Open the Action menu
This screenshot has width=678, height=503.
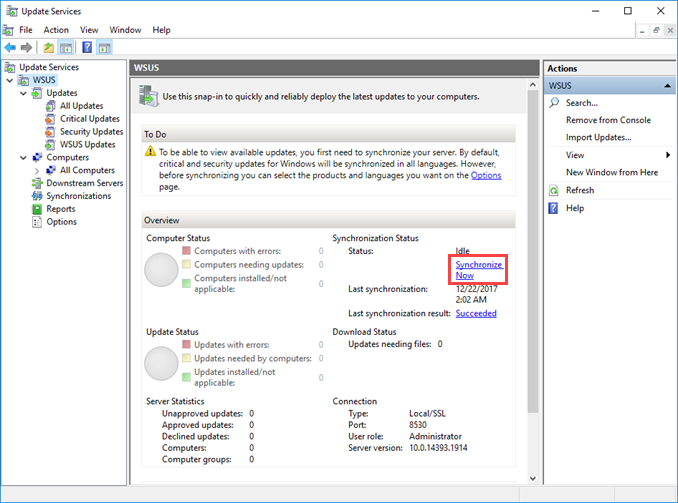56,30
